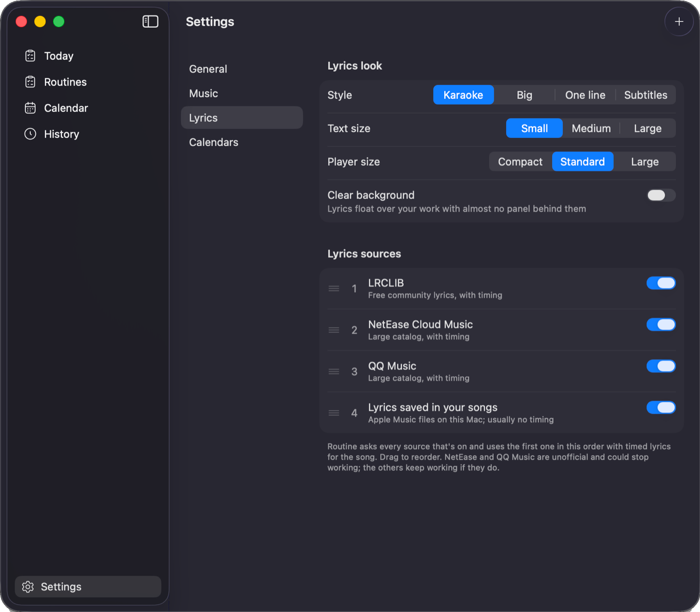The height and width of the screenshot is (612, 700).
Task: Click the Lyrics saved in your songs label
Action: click(433, 407)
